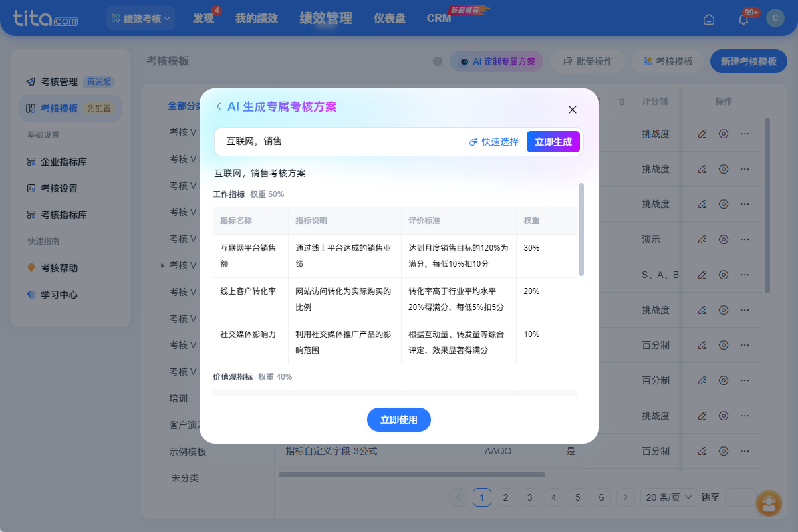This screenshot has width=798, height=532.
Task: Click the 互联网，销售 input field
Action: tap(342, 142)
